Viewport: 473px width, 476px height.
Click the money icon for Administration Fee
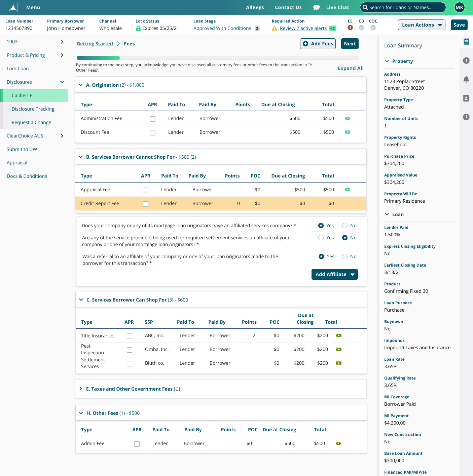click(348, 118)
